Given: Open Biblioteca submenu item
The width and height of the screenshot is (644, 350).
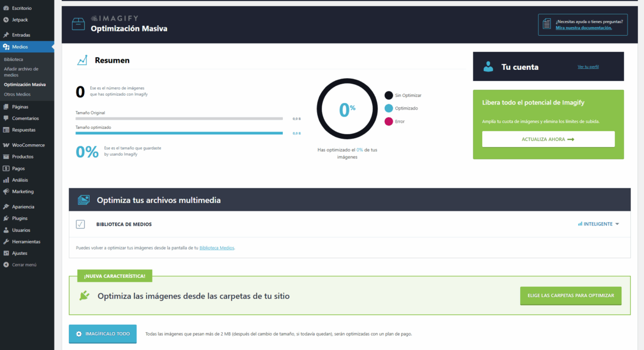Looking at the screenshot, I should tap(14, 59).
